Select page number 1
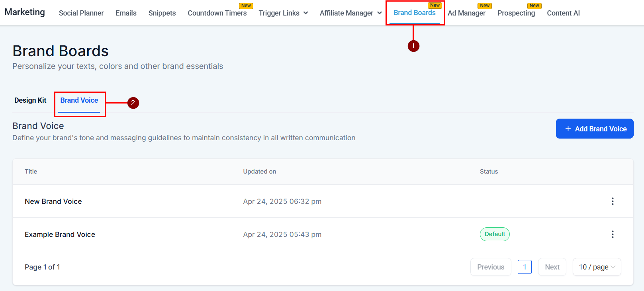644x291 pixels. 525,267
